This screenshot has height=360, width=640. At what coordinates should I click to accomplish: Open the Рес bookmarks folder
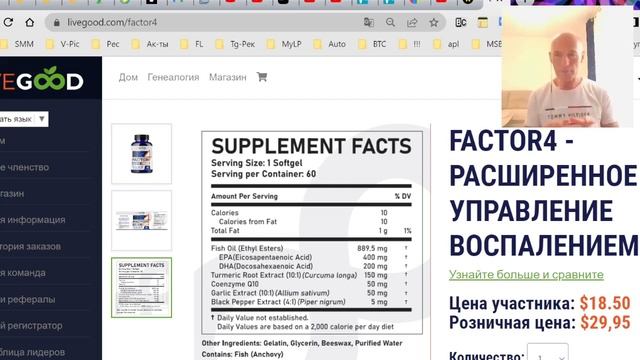tap(106, 44)
